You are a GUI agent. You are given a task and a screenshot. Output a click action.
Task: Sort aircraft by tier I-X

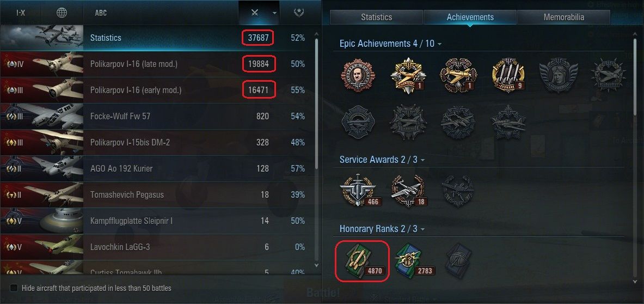coord(21,13)
